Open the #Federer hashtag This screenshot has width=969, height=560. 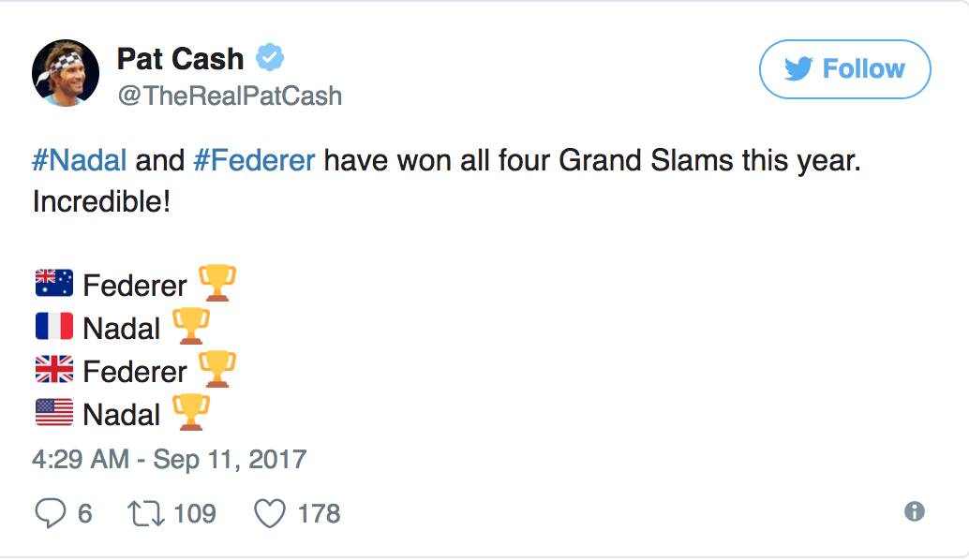254,160
